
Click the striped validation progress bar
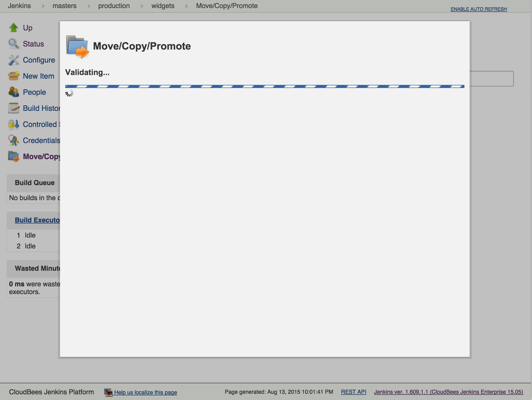pos(265,86)
